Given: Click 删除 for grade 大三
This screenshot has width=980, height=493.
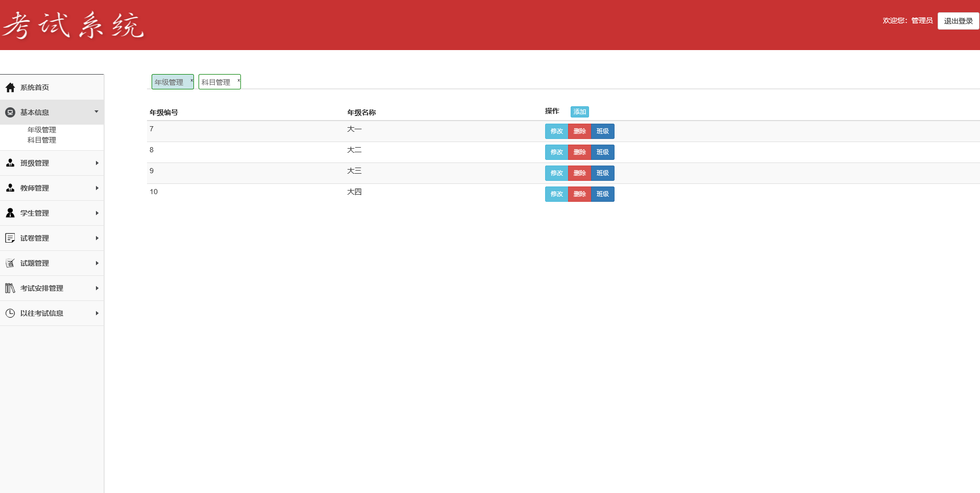Looking at the screenshot, I should (x=579, y=173).
